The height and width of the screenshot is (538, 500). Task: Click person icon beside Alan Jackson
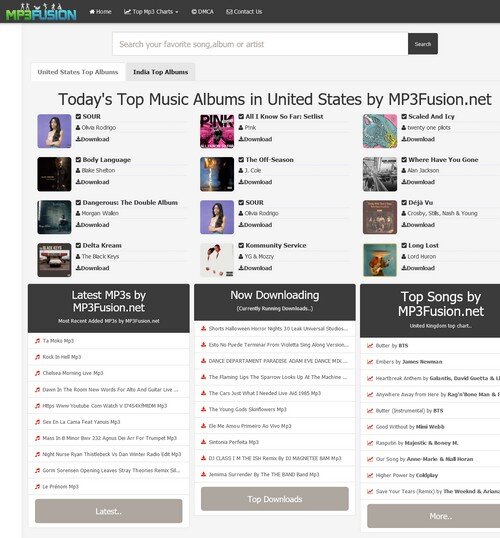(404, 171)
